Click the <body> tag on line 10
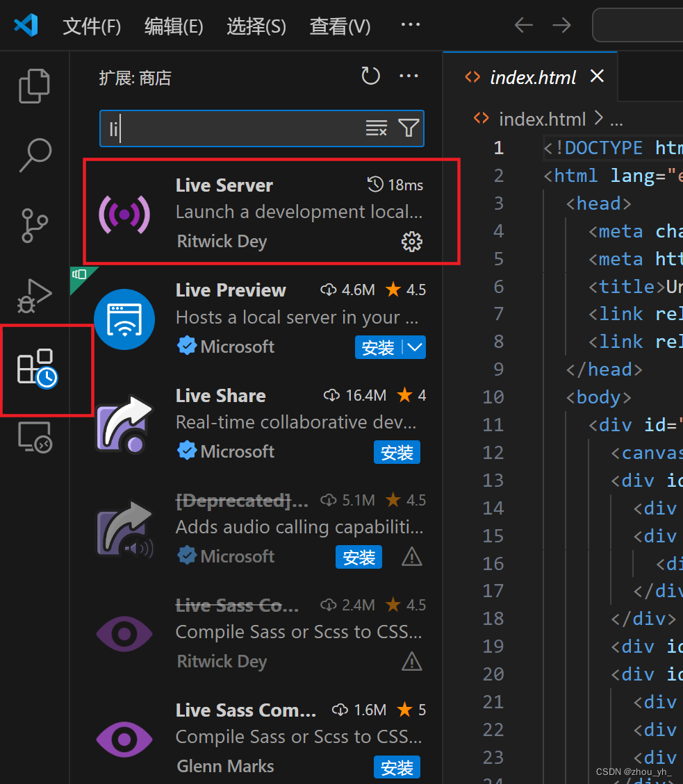Viewport: 683px width, 784px height. point(598,397)
